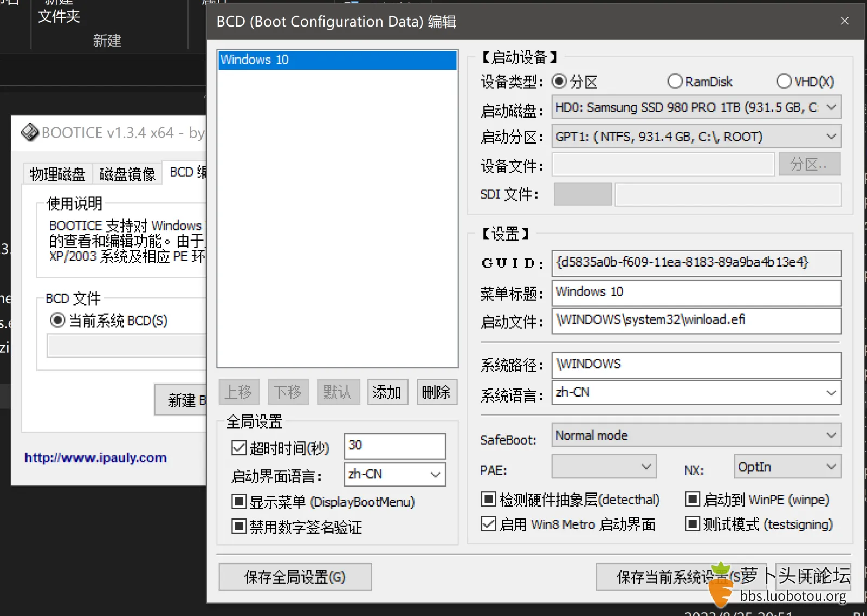Open the 启动磁盘 disk dropdown
867x616 pixels.
click(x=696, y=107)
